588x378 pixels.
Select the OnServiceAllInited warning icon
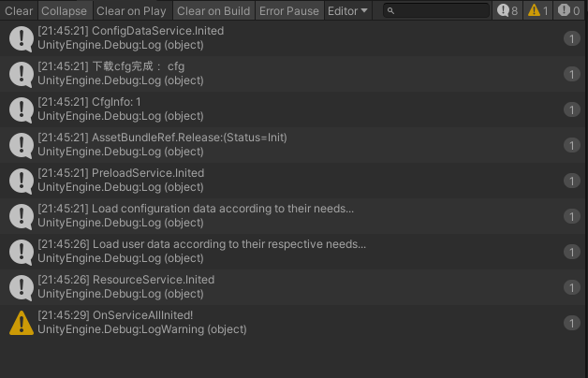[22, 323]
